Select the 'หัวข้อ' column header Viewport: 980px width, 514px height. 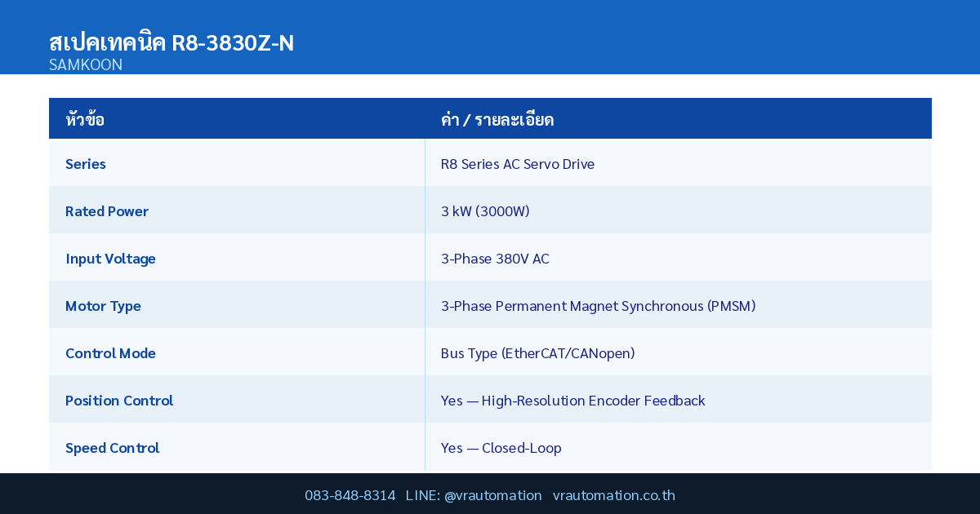pos(85,119)
